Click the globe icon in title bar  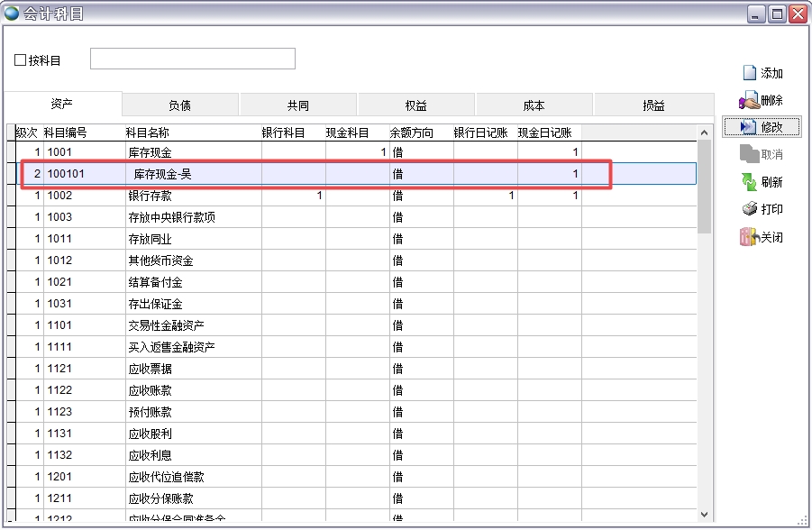click(12, 14)
